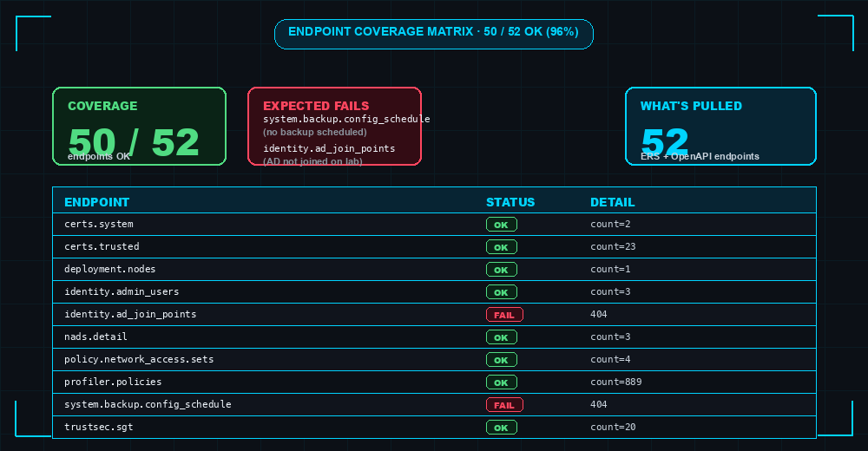Image resolution: width=868 pixels, height=451 pixels.
Task: Click OK badge for profiler.policies
Action: 502,382
